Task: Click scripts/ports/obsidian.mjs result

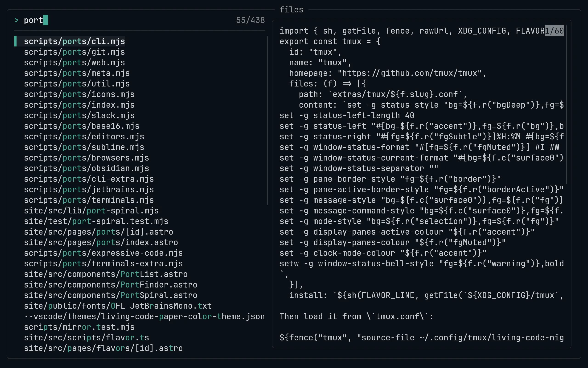Action: tap(87, 168)
